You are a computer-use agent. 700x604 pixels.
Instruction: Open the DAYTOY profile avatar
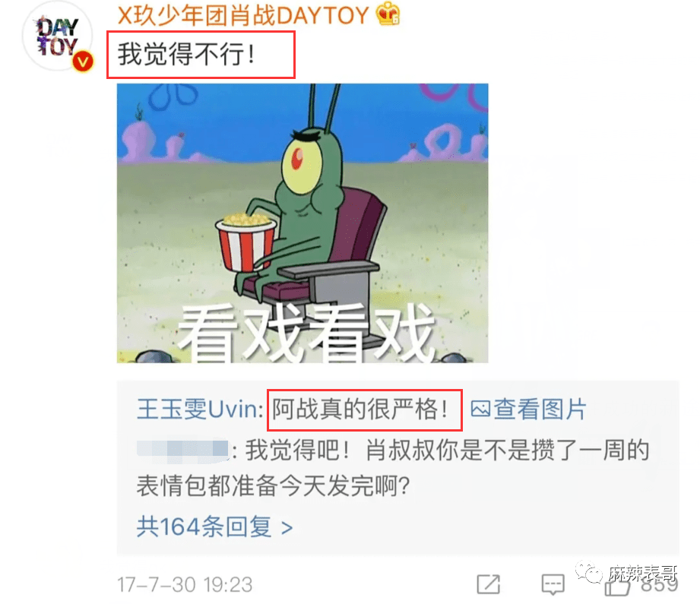pos(57,36)
